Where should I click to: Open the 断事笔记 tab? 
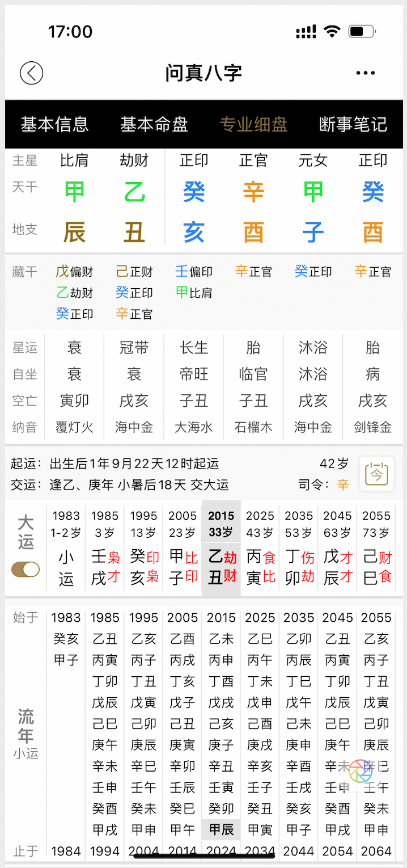[353, 124]
